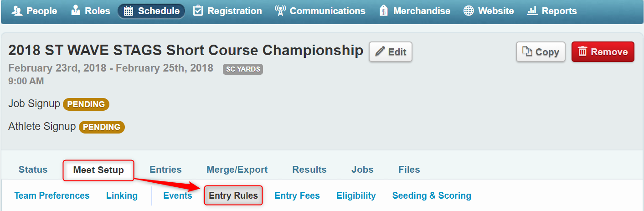644x211 pixels.
Task: Open the Schedule calendar icon
Action: 129,11
